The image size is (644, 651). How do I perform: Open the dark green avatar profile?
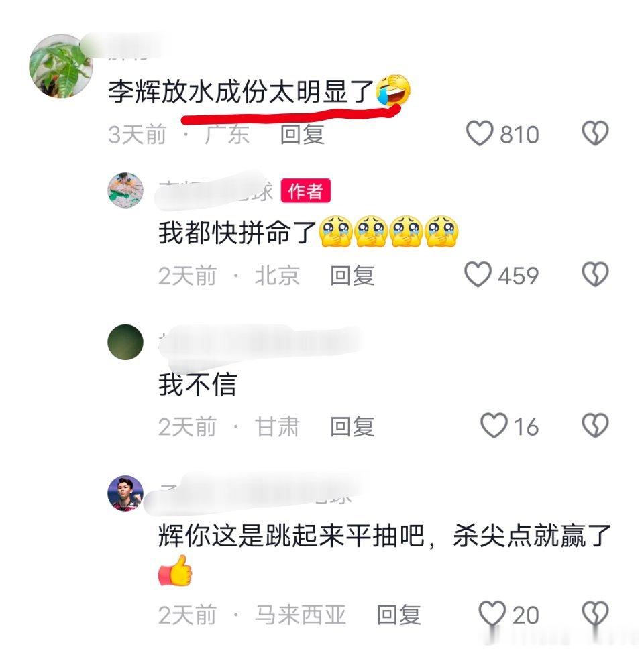[x=125, y=342]
